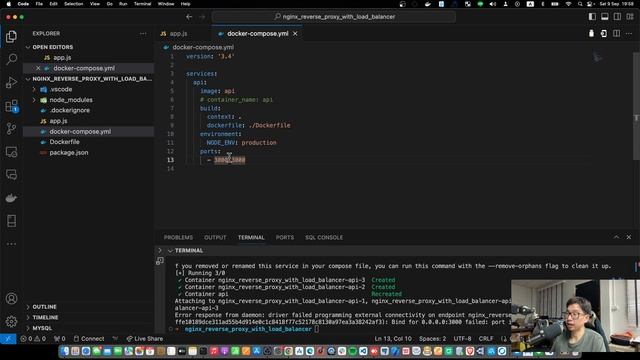Screen dimensions: 640x360
Task: Maximize the terminal panel size
Action: 616,237
